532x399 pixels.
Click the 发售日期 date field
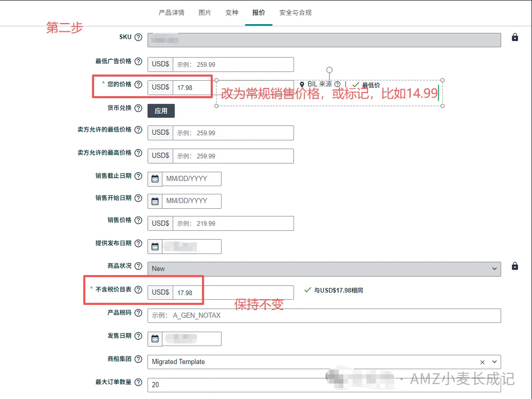point(192,339)
